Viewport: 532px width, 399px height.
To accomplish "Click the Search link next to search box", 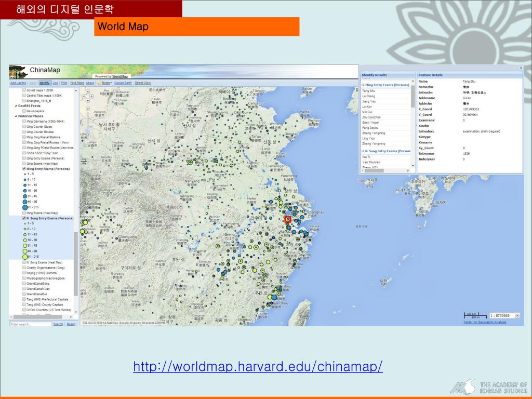I will click(58, 324).
